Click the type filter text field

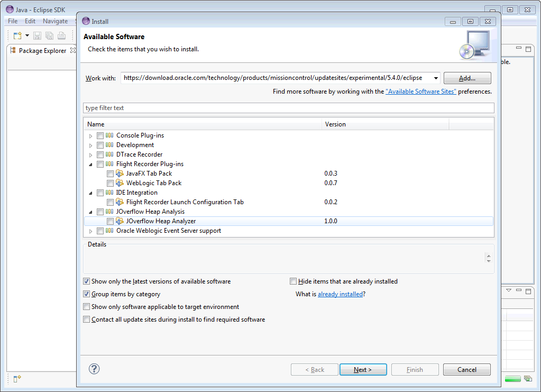[x=288, y=108]
